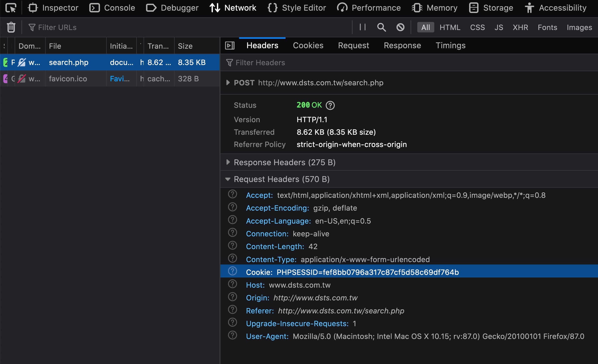The height and width of the screenshot is (364, 598).
Task: Focus the Filter Headers field
Action: [409, 63]
